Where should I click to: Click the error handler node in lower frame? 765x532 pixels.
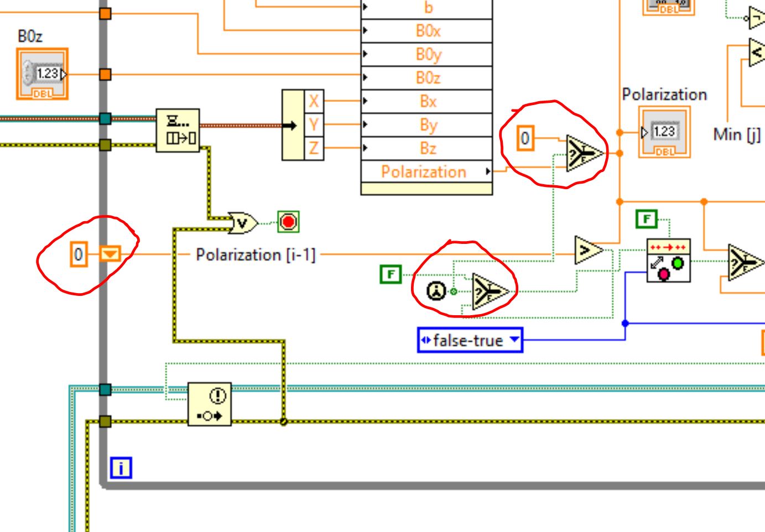pyautogui.click(x=210, y=404)
